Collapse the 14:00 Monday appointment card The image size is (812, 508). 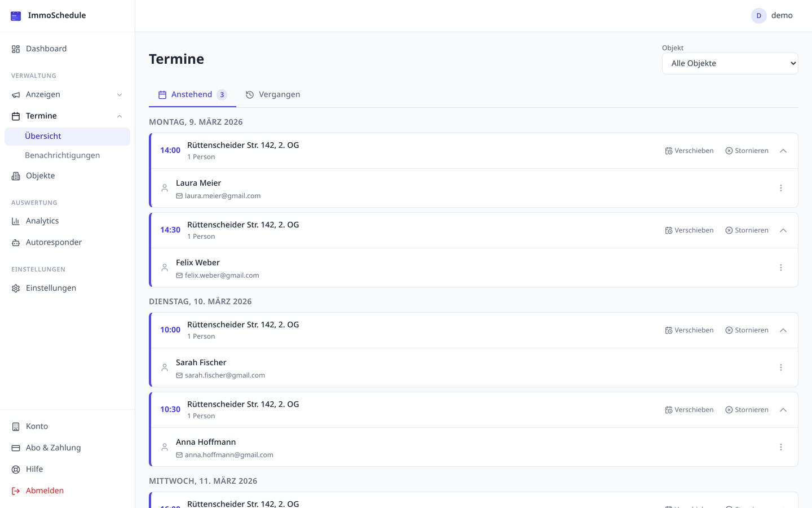pyautogui.click(x=783, y=151)
